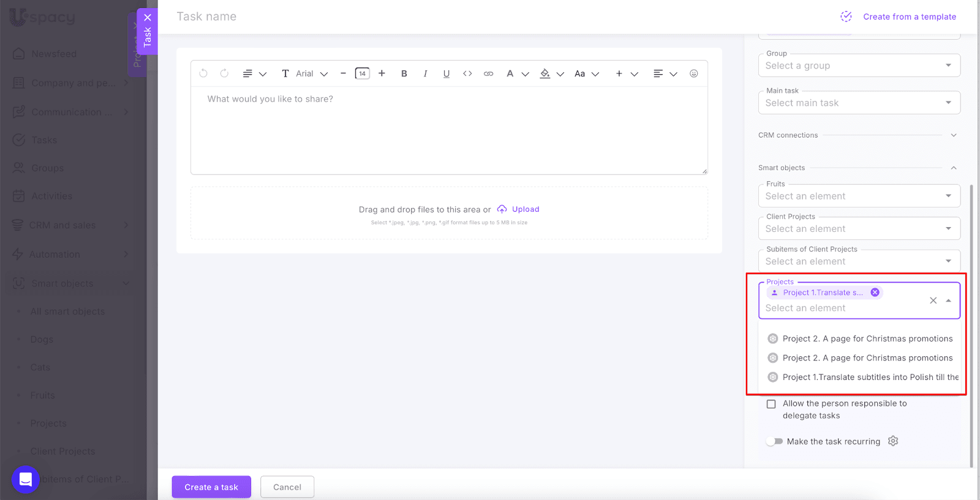Toggle underline formatting
Screen dimensions: 980x500
447,73
